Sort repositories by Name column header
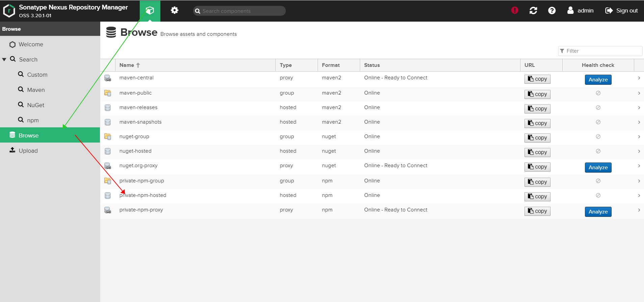 127,65
